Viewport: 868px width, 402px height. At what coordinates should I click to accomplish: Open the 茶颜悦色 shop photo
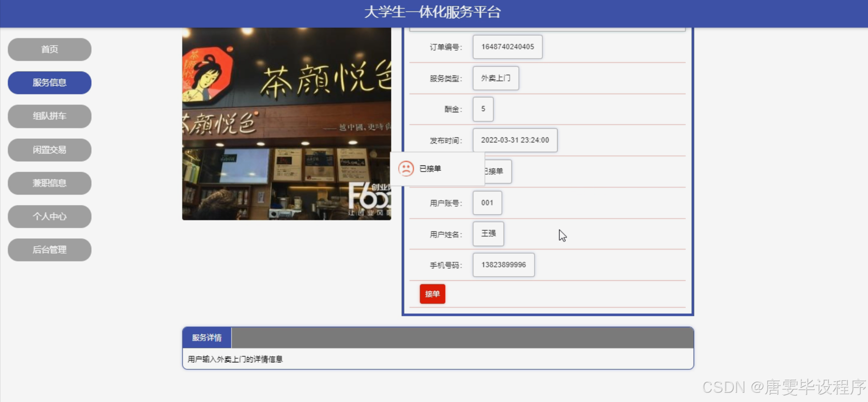[x=286, y=124]
